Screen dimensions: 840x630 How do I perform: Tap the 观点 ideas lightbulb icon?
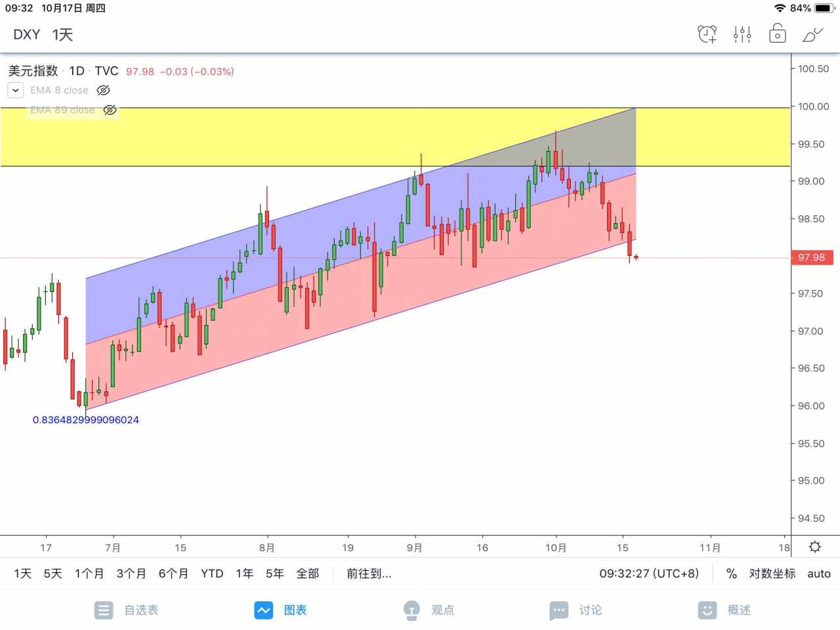click(411, 610)
